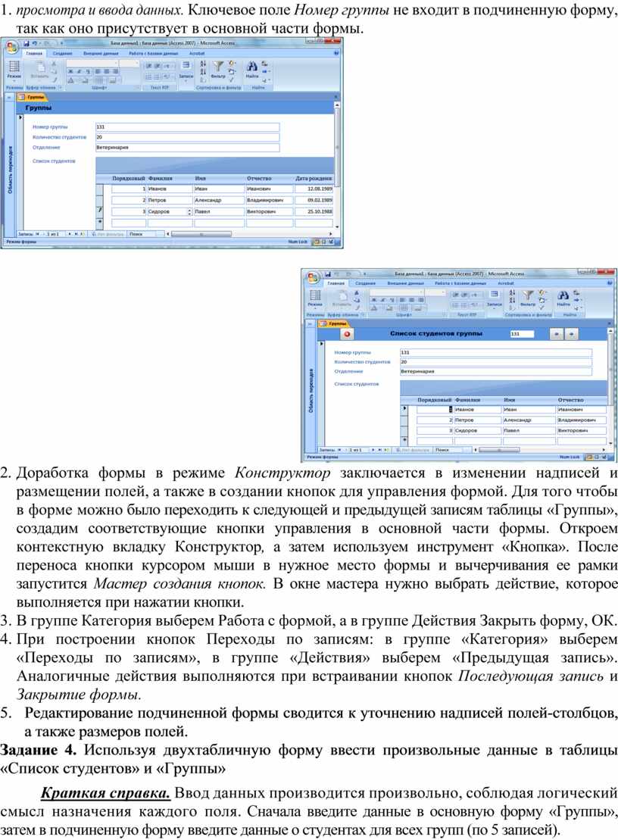Select the Главная ribbon tab in upper window
The height and width of the screenshot is (840, 618).
click(x=35, y=54)
